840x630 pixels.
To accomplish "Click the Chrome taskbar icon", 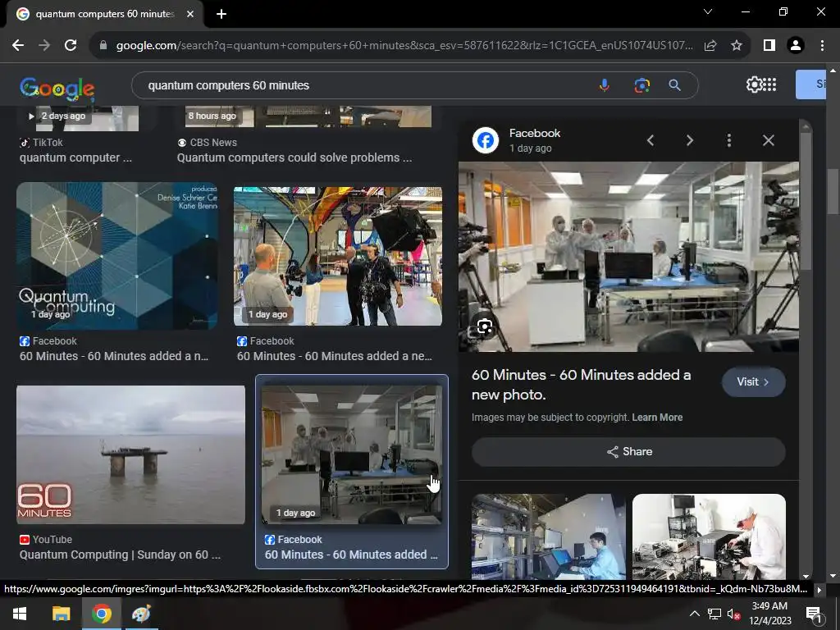I will (101, 614).
